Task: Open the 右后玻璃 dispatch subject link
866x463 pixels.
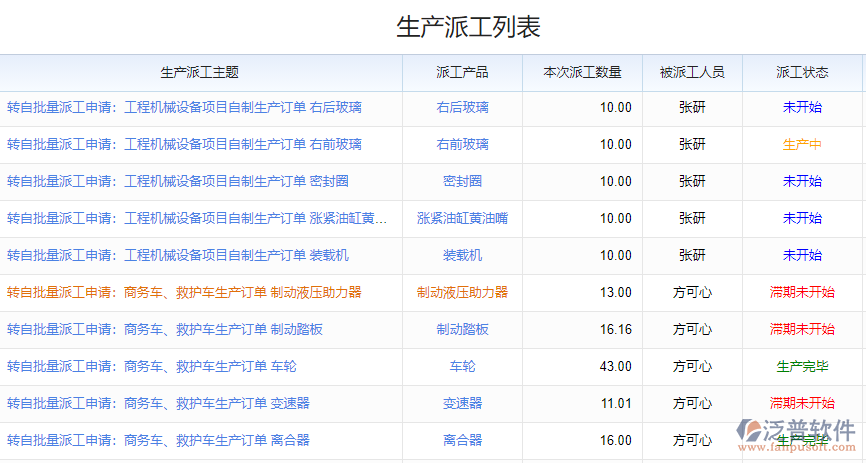Action: [184, 107]
